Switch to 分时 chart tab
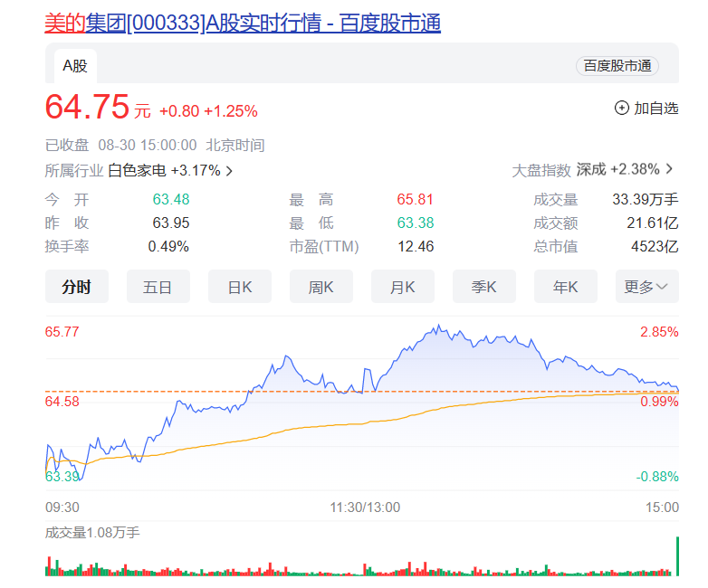 pos(77,287)
